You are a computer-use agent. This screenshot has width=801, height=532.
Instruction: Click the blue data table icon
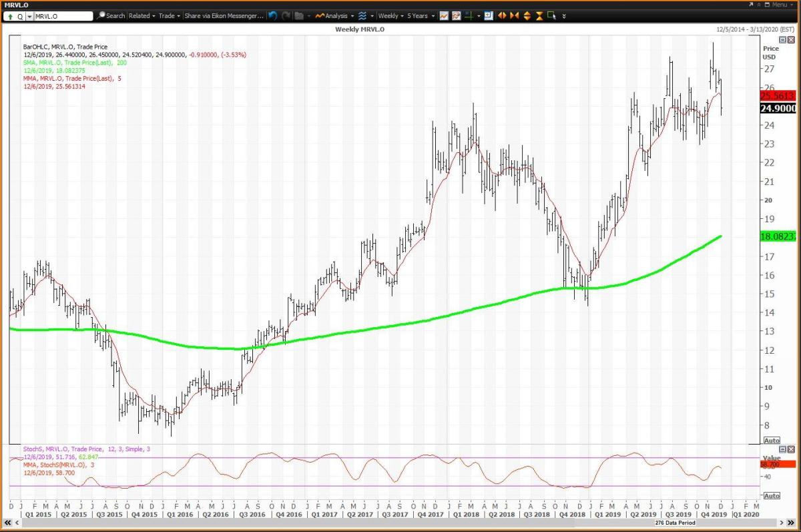point(489,15)
